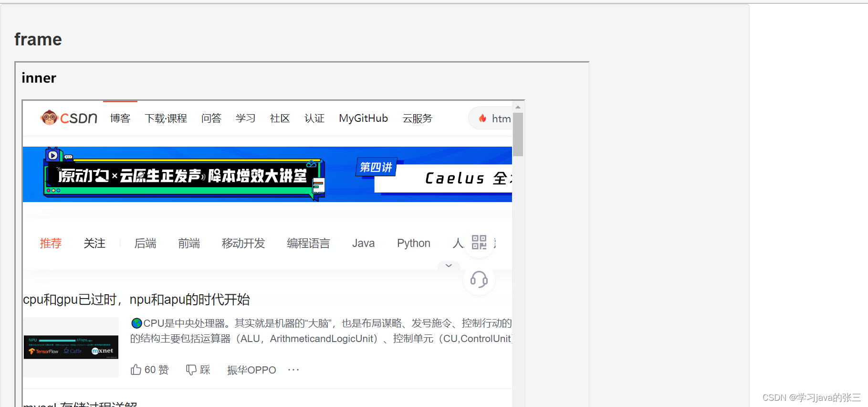Click the QR code icon button
The image size is (868, 407).
click(479, 242)
